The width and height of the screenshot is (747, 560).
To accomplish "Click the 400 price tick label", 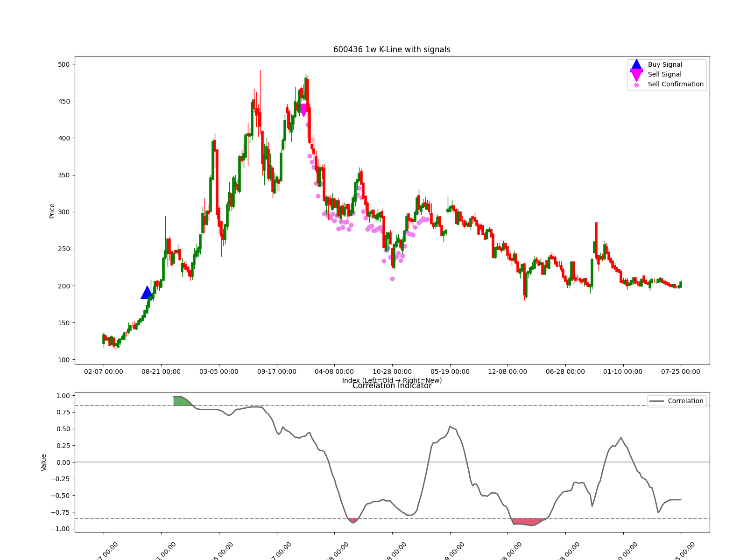I will (64, 138).
